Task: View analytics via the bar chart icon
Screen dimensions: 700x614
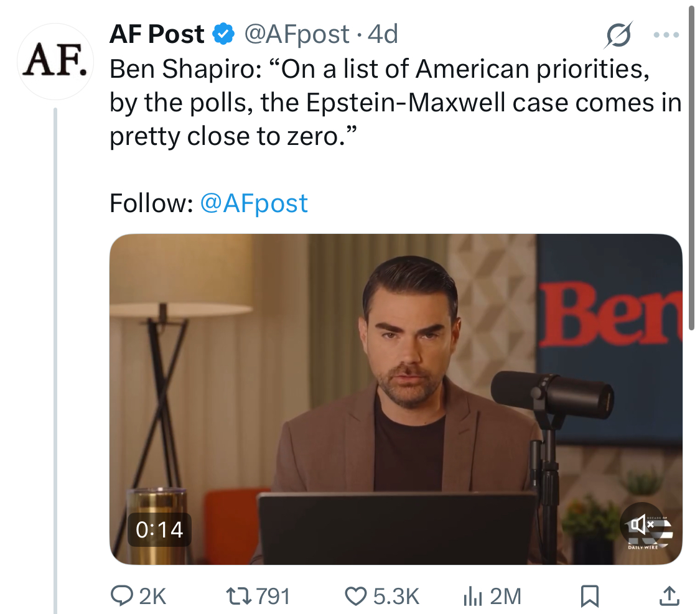Action: click(472, 596)
